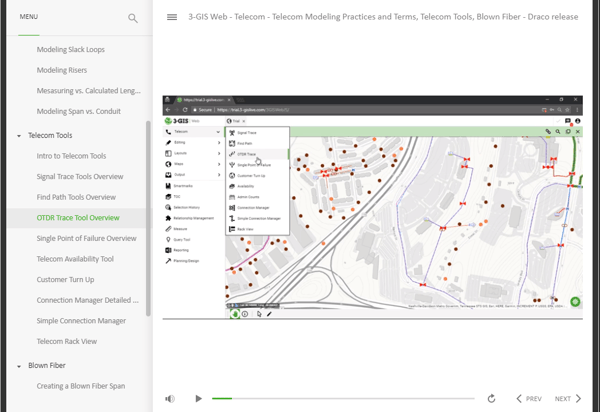The height and width of the screenshot is (412, 600).
Task: Replay the slide with circular arrow
Action: coord(491,399)
